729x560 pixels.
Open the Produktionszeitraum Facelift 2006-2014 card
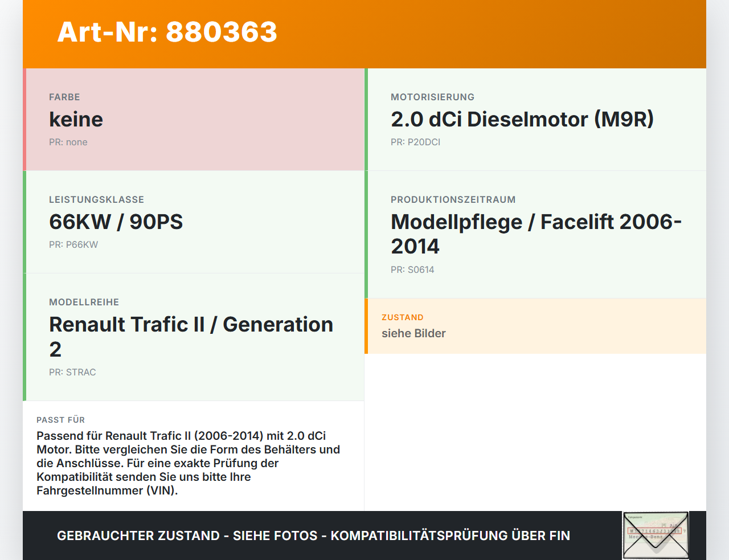click(535, 235)
